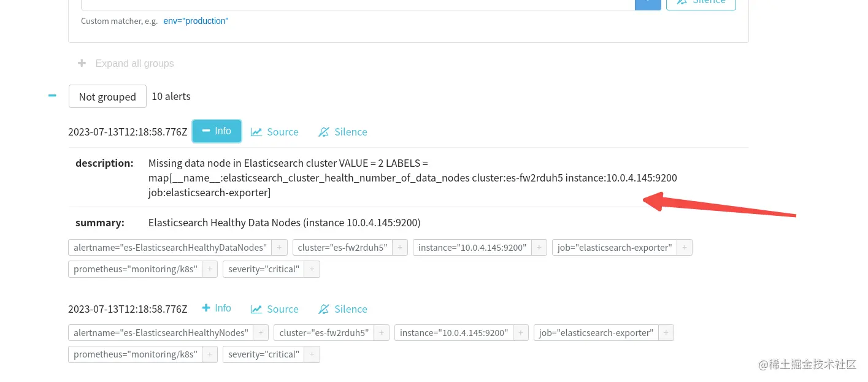Image resolution: width=868 pixels, height=382 pixels.
Task: Click the Not grouped button
Action: pyautogui.click(x=107, y=96)
